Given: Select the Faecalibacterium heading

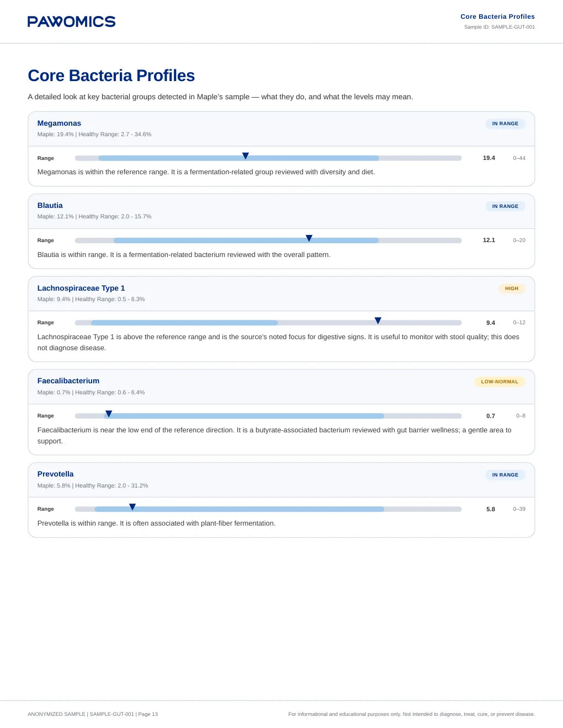Looking at the screenshot, I should pos(68,381).
